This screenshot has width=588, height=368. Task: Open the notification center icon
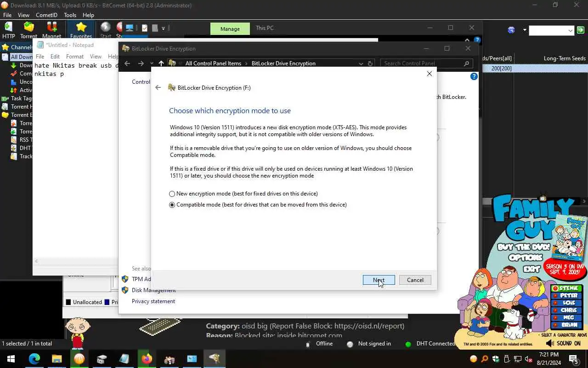point(573,359)
